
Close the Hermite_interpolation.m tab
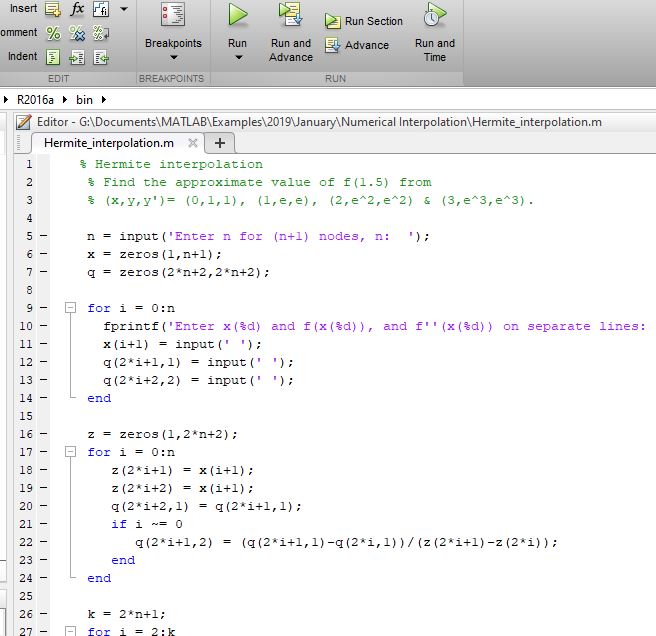192,143
